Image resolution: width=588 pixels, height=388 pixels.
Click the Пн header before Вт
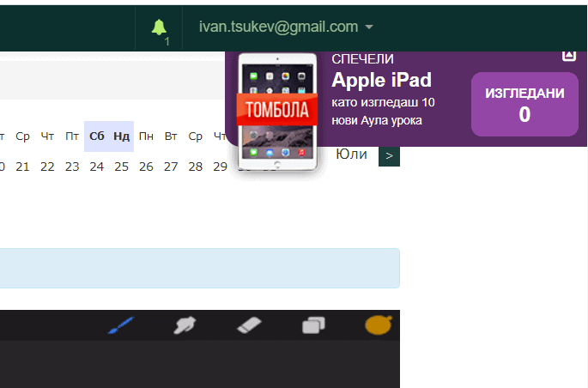point(146,136)
